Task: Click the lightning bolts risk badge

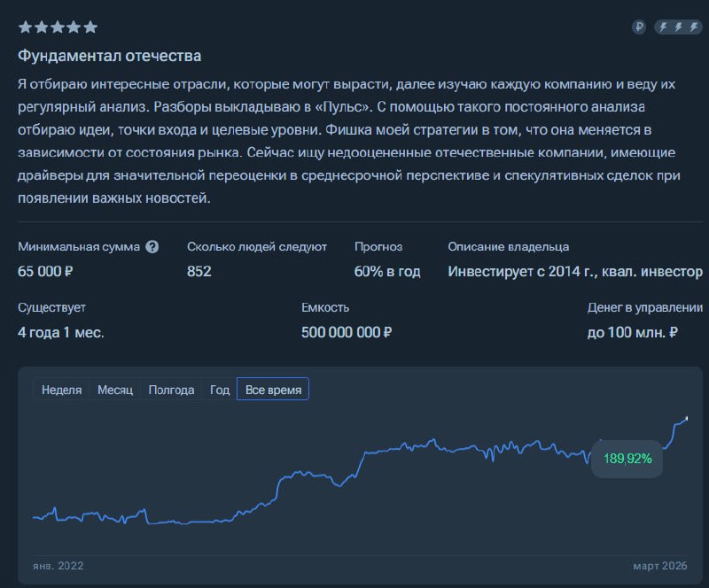Action: click(677, 27)
